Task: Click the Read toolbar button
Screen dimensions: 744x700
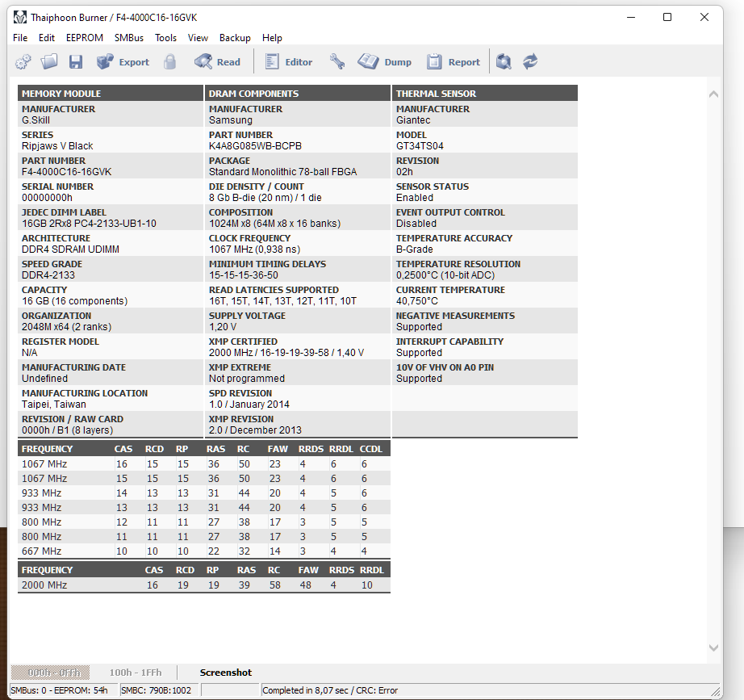Action: tap(217, 61)
